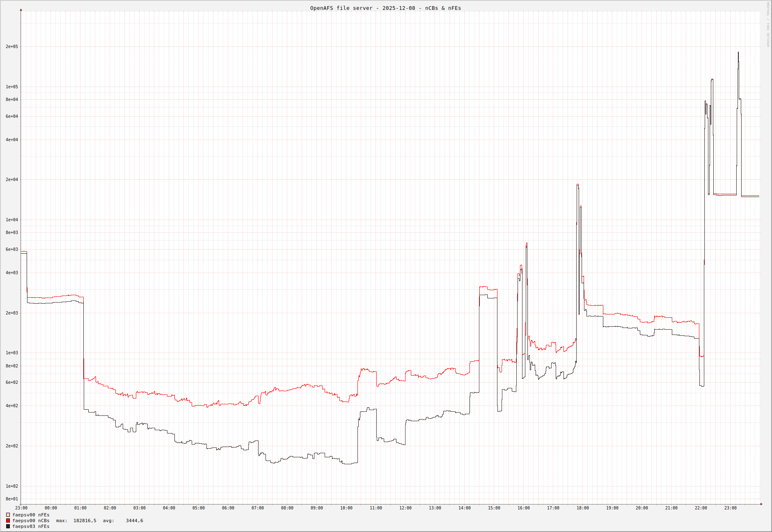Click the 22:00 label on time axis

coord(701,508)
